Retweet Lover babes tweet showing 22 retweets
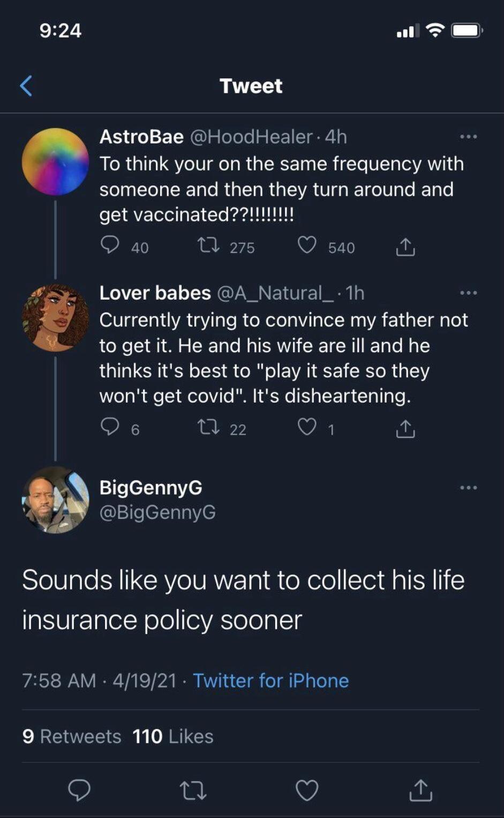The height and width of the screenshot is (818, 504). [208, 428]
